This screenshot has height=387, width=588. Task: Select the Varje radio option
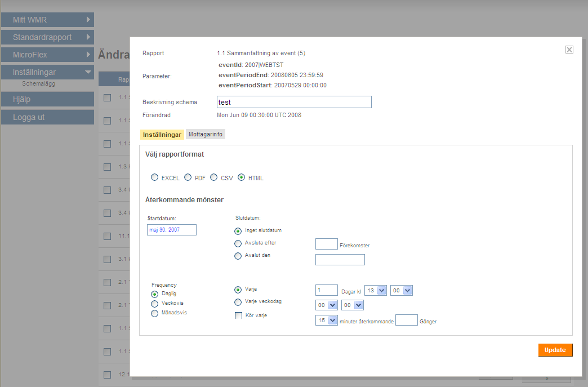238,290
